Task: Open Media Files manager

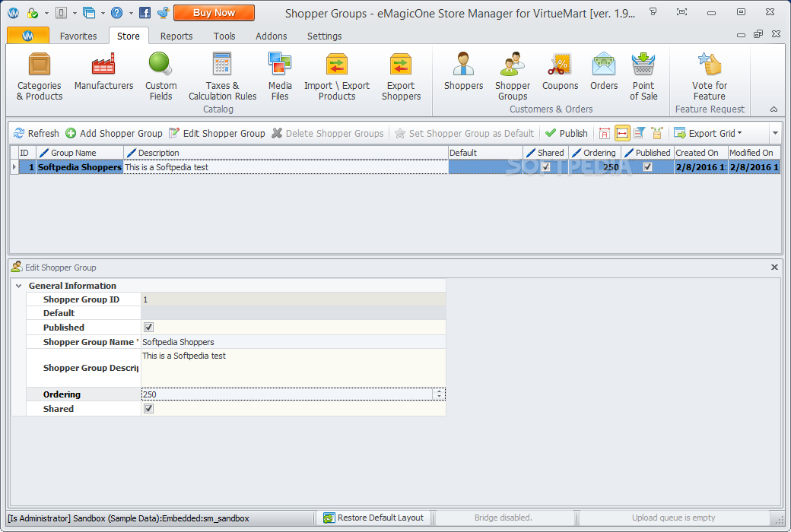Action: coord(280,77)
